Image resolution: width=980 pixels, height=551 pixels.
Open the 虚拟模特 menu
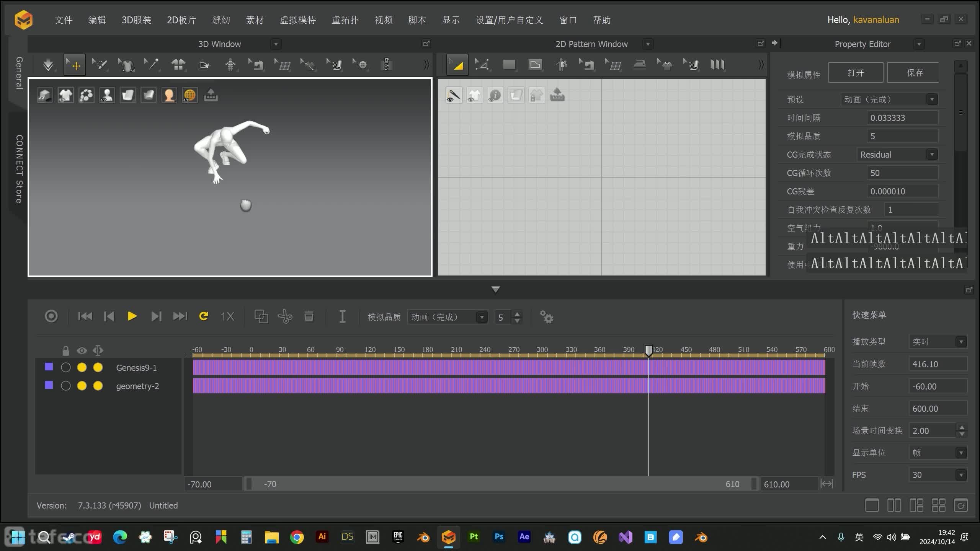298,20
